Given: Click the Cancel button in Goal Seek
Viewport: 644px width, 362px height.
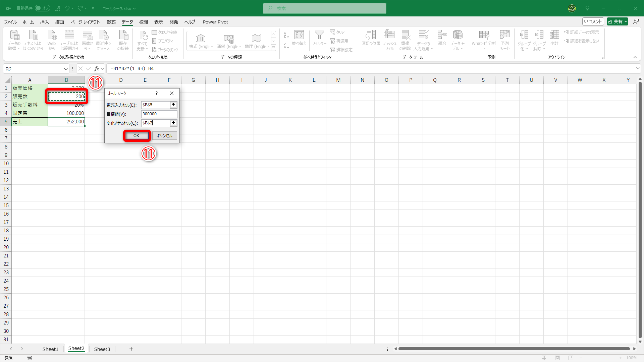Looking at the screenshot, I should click(164, 135).
